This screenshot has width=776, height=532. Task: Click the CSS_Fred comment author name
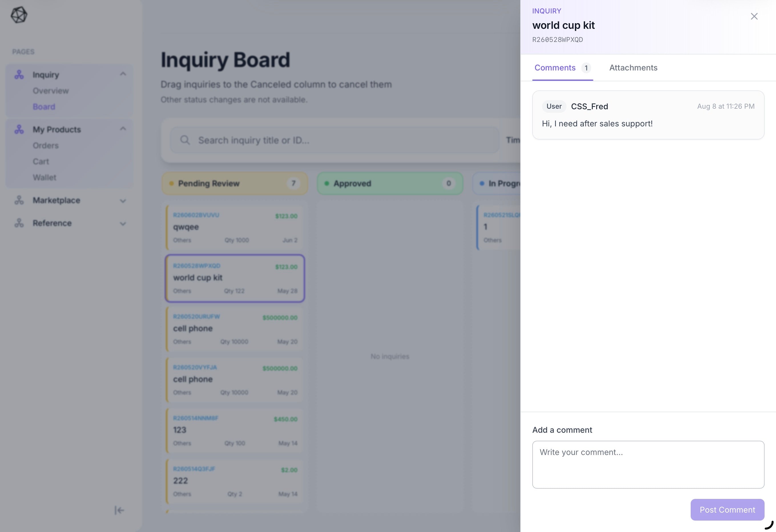tap(589, 106)
